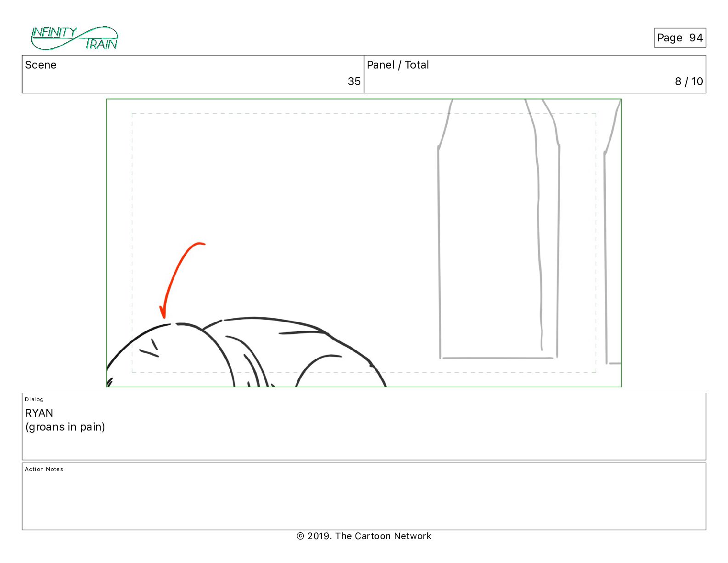The width and height of the screenshot is (728, 563).
Task: Select the line (groans in pain)
Action: tap(65, 427)
